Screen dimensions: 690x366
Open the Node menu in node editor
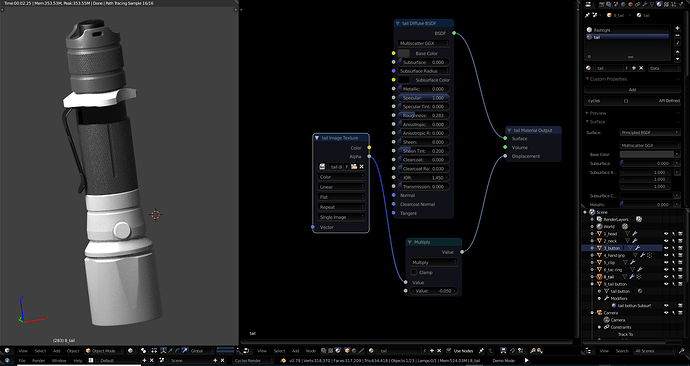[311, 351]
